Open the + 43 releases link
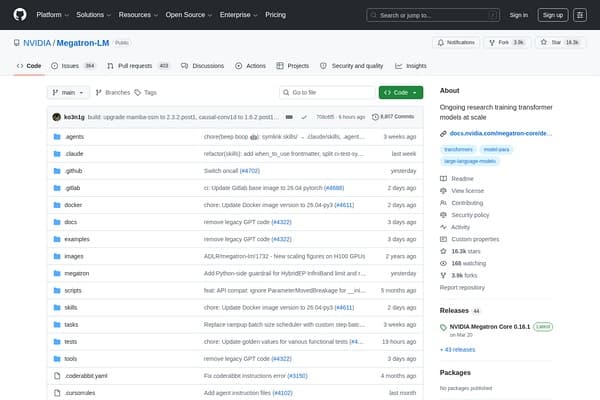Viewport: 600px width, 400px height. pos(458,350)
